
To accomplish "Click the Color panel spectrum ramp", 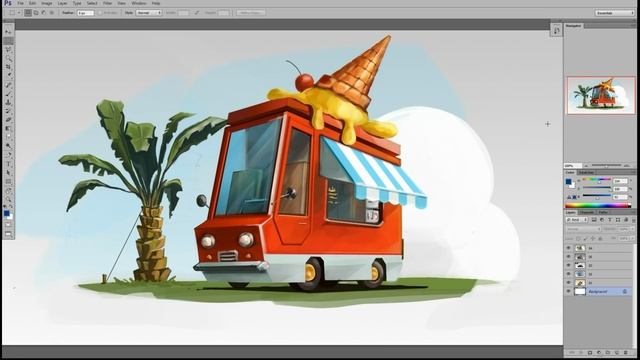I will [x=598, y=206].
